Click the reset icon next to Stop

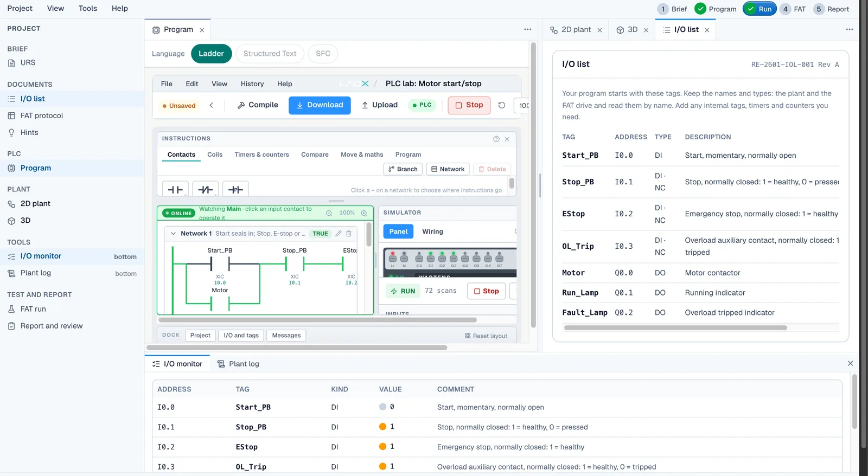click(502, 105)
